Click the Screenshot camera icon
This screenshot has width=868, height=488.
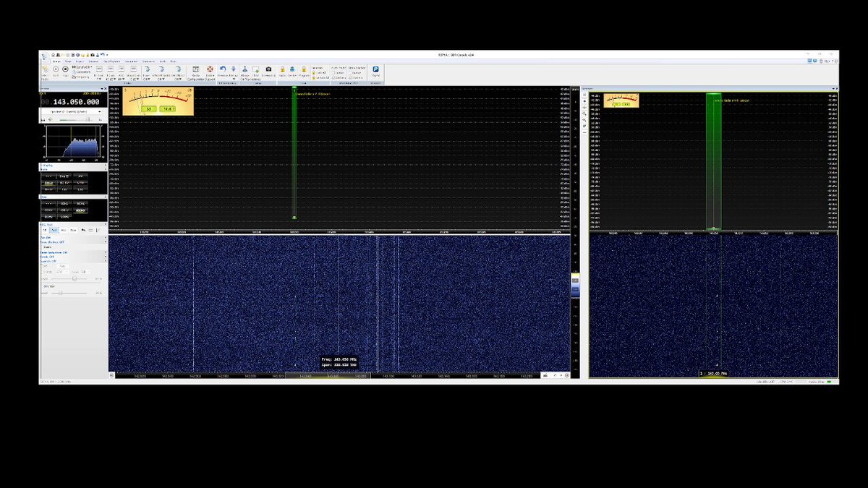(x=268, y=69)
